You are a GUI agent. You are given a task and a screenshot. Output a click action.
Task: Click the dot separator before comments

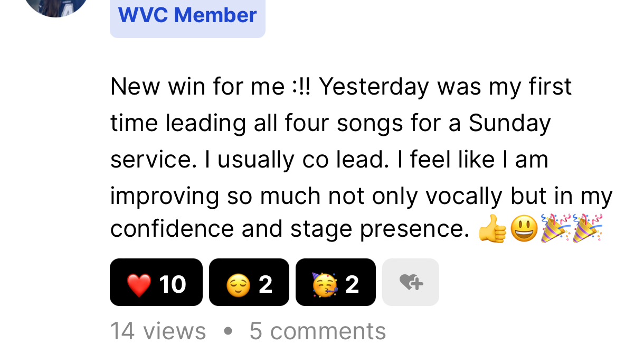(228, 331)
